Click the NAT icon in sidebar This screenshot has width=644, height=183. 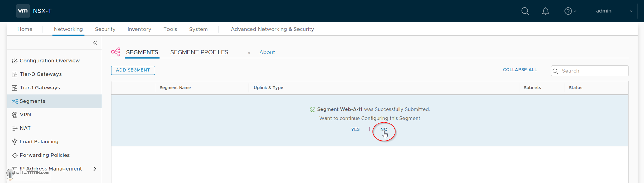(15, 128)
